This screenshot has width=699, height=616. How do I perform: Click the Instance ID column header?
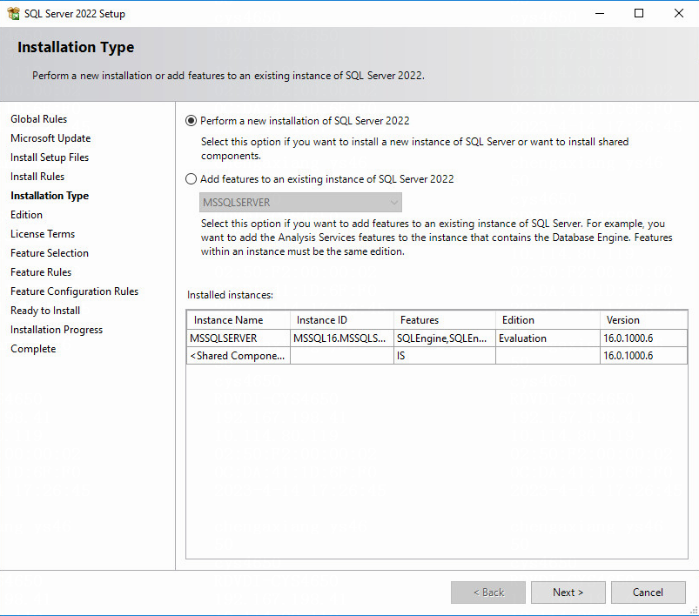click(342, 320)
